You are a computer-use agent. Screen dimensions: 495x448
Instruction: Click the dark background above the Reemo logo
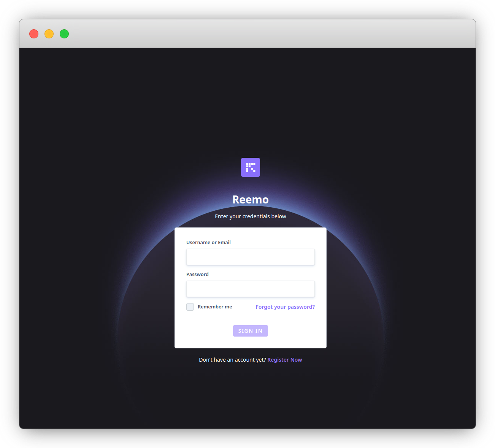pyautogui.click(x=250, y=106)
